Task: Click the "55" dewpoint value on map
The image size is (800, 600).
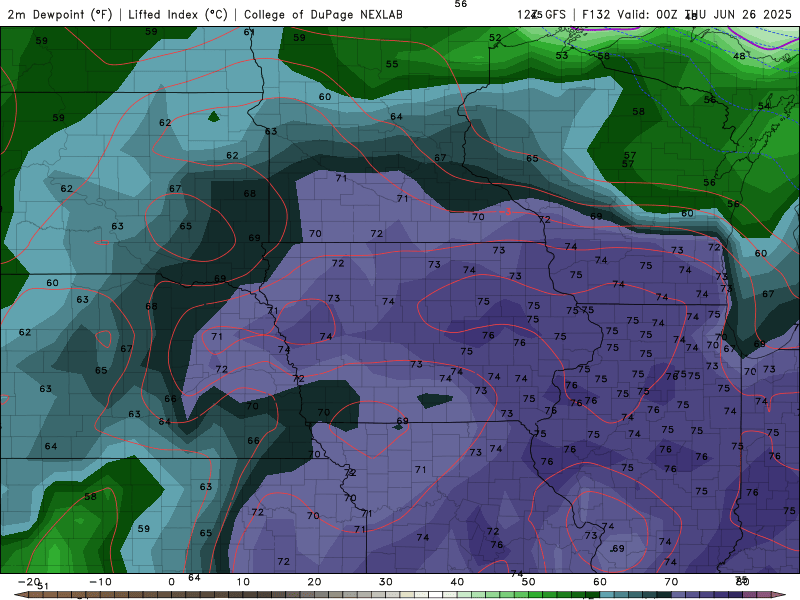Action: pos(392,64)
